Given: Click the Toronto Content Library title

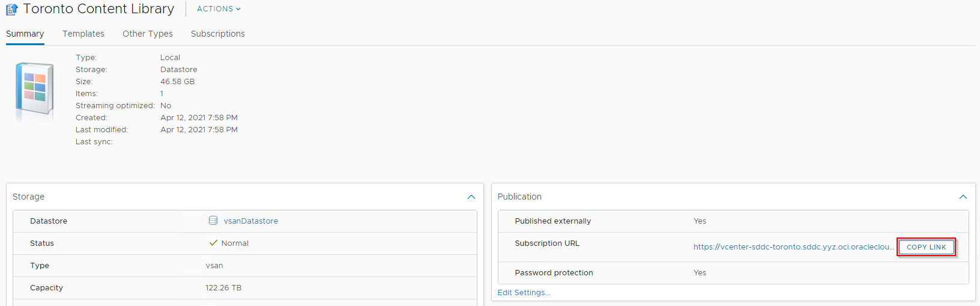Looking at the screenshot, I should [98, 9].
